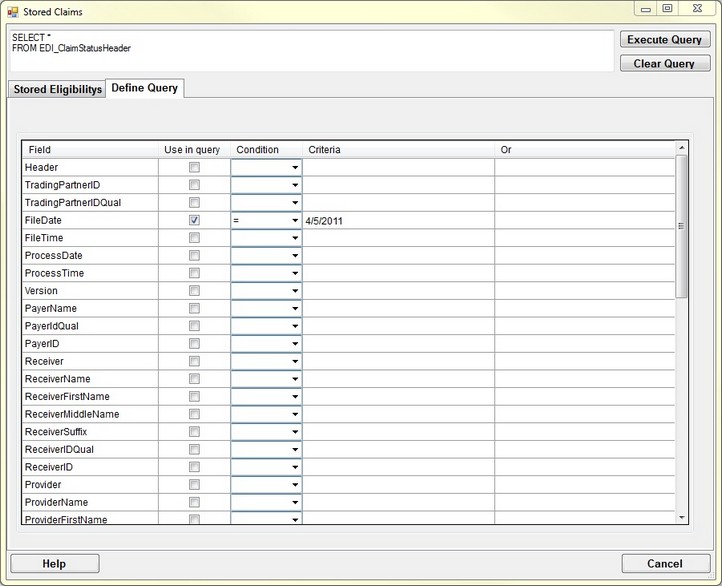The width and height of the screenshot is (722, 586).
Task: Click the Or cell for the FileDate row
Action: click(x=584, y=221)
